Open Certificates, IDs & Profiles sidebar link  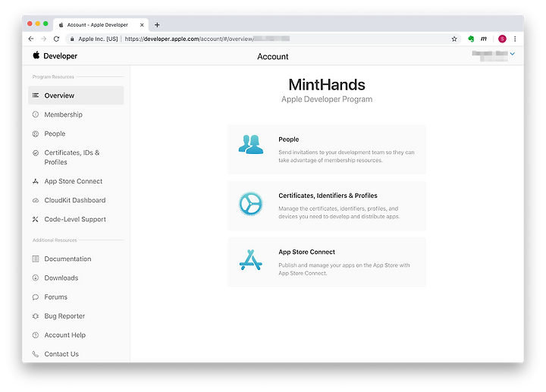tap(72, 158)
